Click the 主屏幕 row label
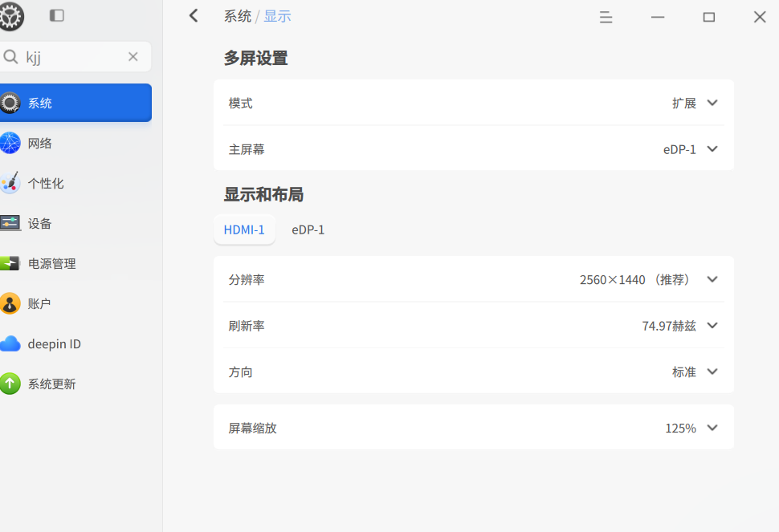Viewport: 779px width, 532px height. coord(247,149)
